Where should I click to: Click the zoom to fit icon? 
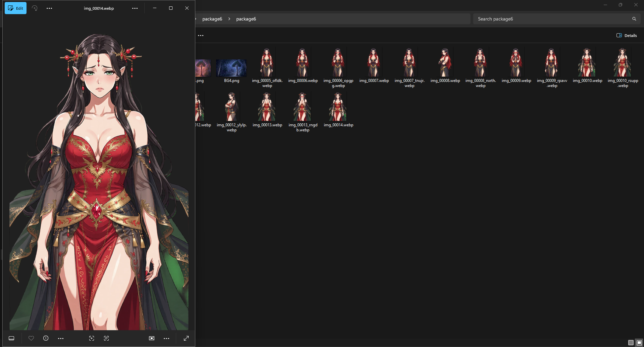click(152, 338)
